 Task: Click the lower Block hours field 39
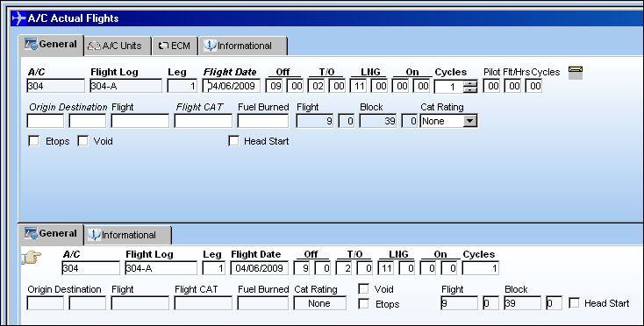pyautogui.click(x=522, y=303)
